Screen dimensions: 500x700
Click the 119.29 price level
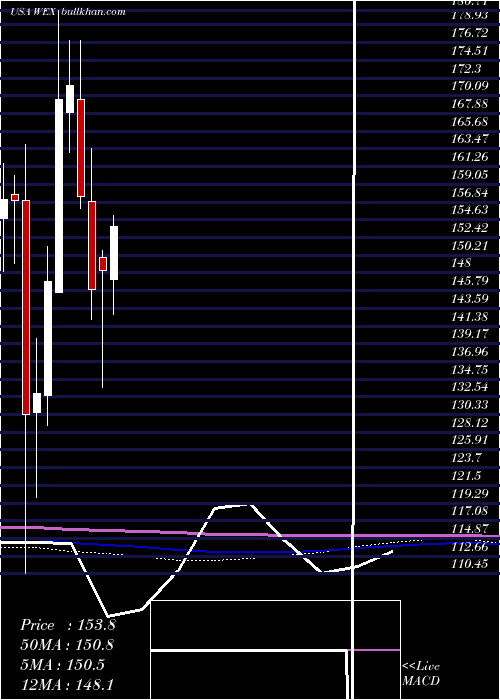(469, 493)
